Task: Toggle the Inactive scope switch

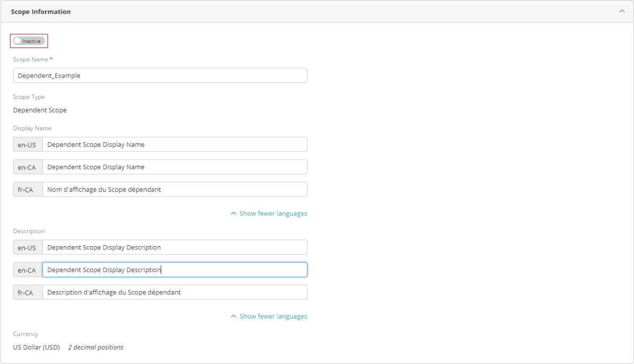Action: (29, 41)
